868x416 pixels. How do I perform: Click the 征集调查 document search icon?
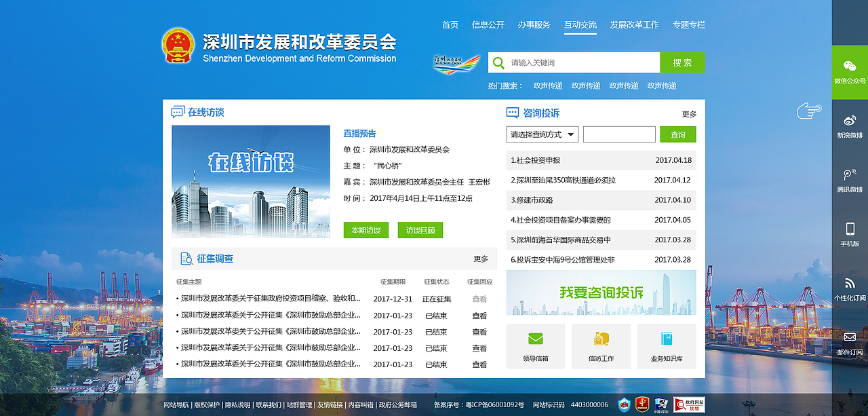(x=186, y=259)
